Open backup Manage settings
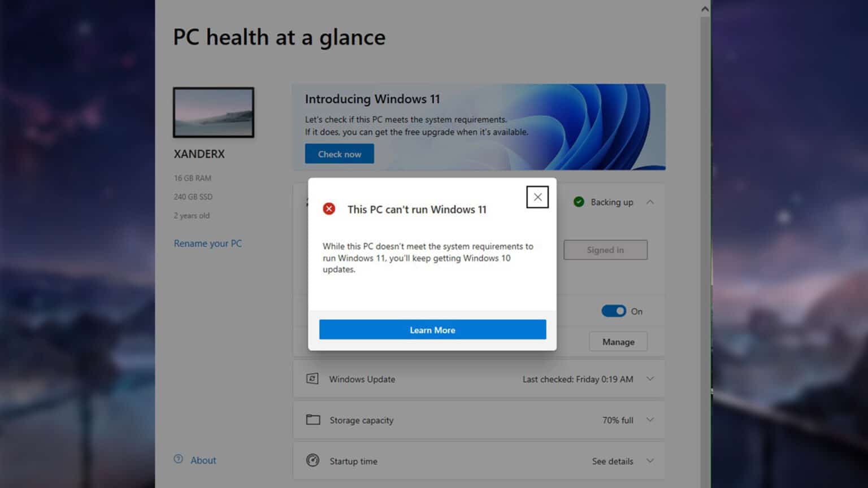Screen dimensions: 868x488 click(618, 341)
